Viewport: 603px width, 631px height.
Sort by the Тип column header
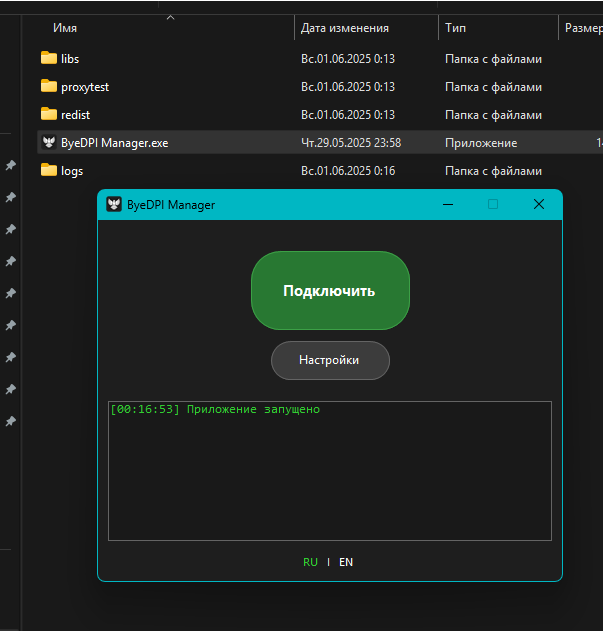tap(455, 28)
